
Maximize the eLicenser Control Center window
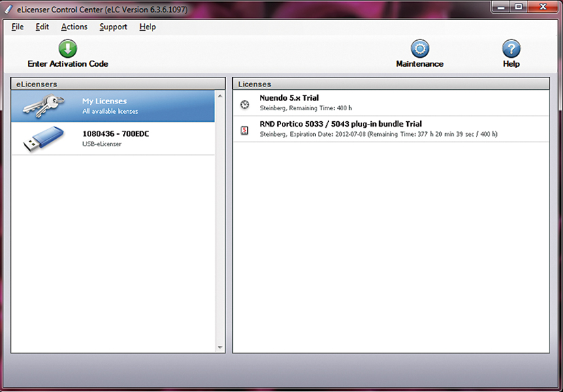pyautogui.click(x=519, y=7)
